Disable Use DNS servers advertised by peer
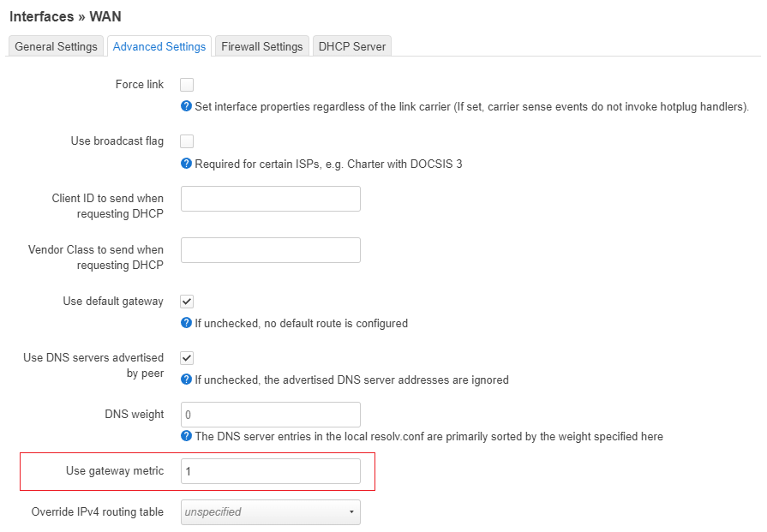 (187, 358)
